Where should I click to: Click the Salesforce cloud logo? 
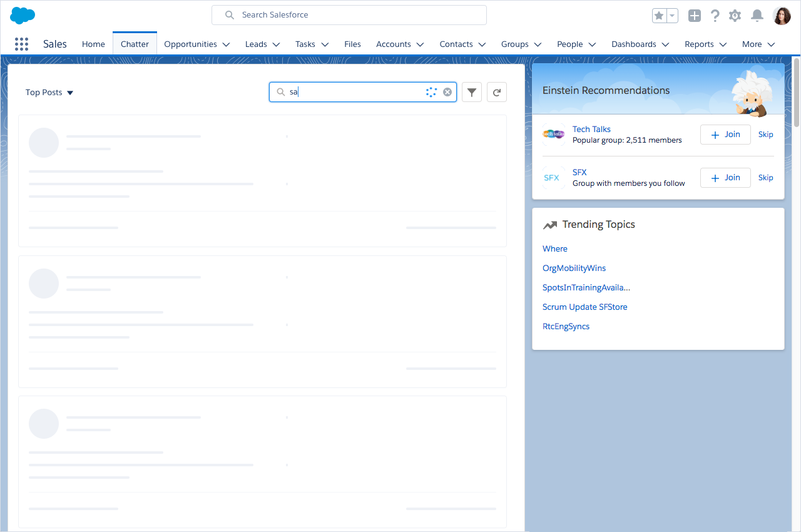point(23,16)
